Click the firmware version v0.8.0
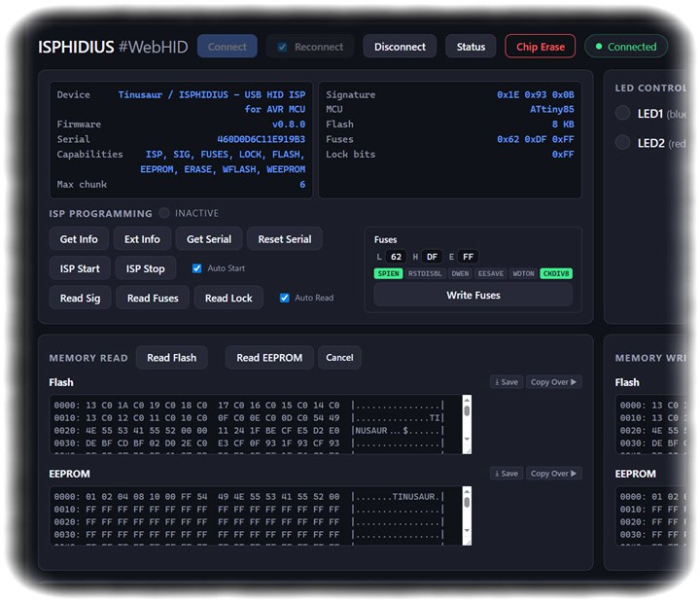This screenshot has width=700, height=603. (x=289, y=124)
